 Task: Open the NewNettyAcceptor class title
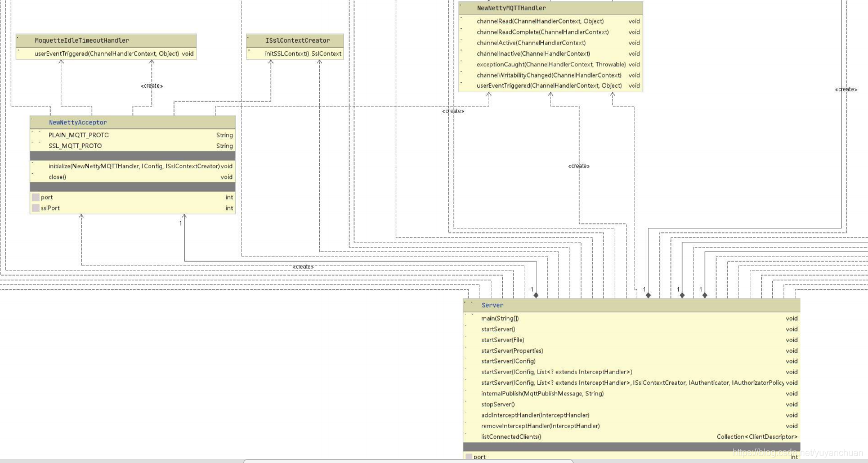pyautogui.click(x=78, y=123)
